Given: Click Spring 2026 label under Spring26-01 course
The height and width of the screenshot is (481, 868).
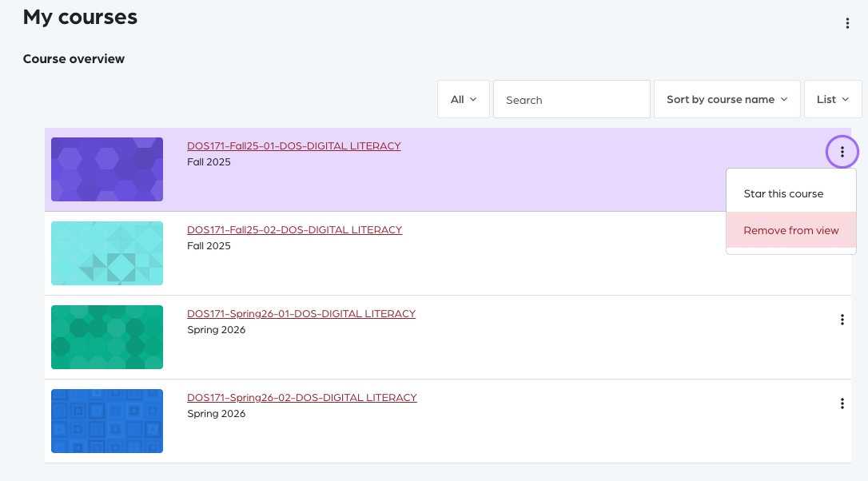Looking at the screenshot, I should [x=216, y=330].
